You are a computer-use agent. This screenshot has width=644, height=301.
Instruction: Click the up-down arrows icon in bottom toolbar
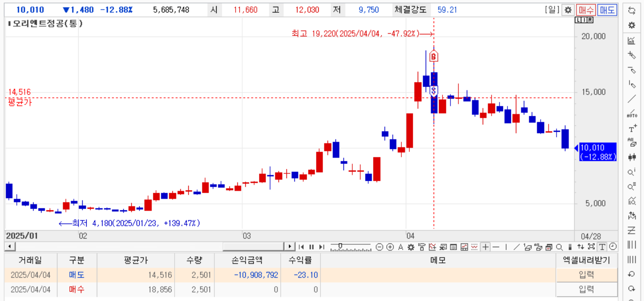pyautogui.click(x=580, y=247)
